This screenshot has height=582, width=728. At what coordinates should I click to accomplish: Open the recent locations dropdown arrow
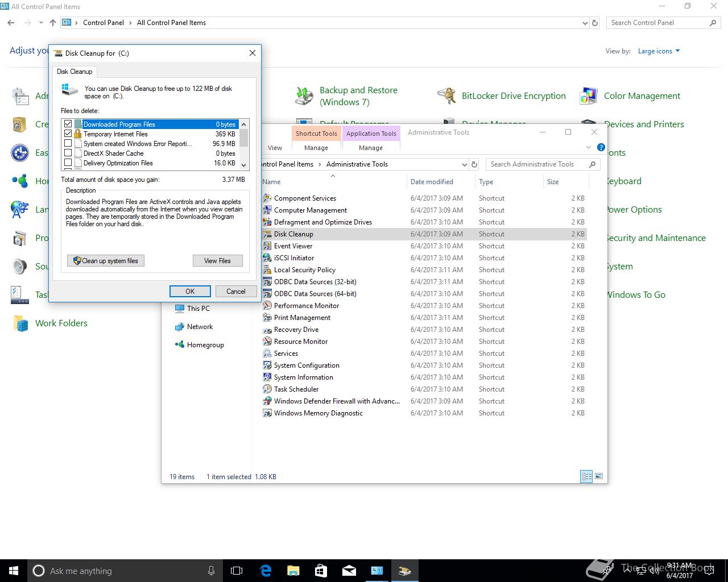[x=41, y=23]
